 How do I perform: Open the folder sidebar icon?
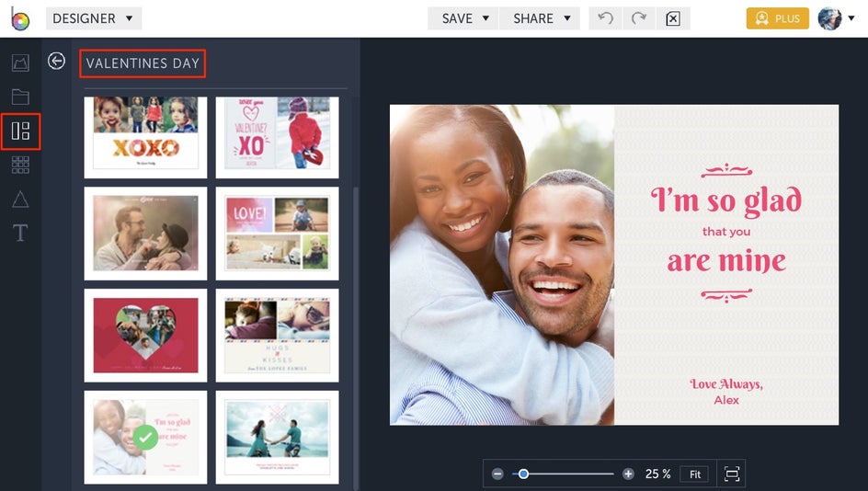(20, 97)
